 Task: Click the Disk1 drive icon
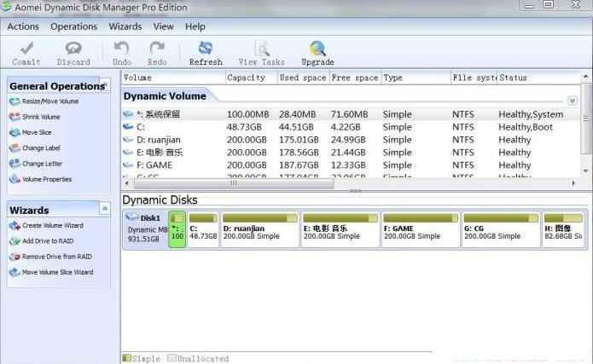pyautogui.click(x=132, y=217)
